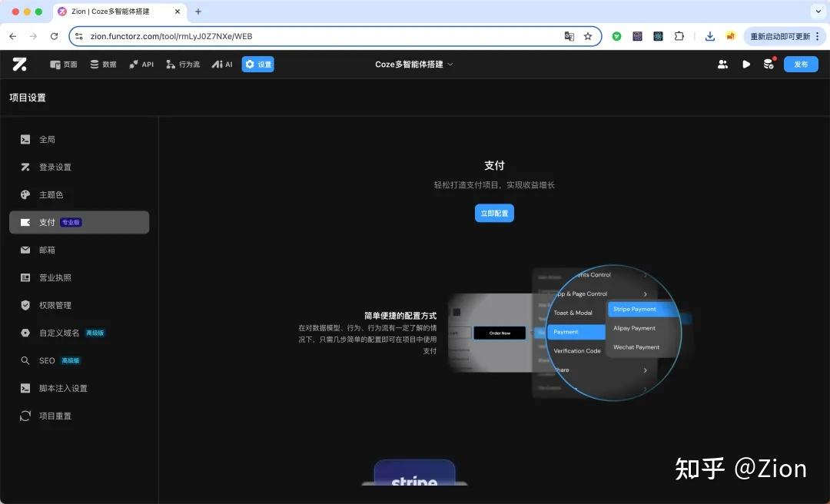Viewport: 830px width, 504px height.
Task: Select 项目重置 in the sidebar
Action: [79, 416]
